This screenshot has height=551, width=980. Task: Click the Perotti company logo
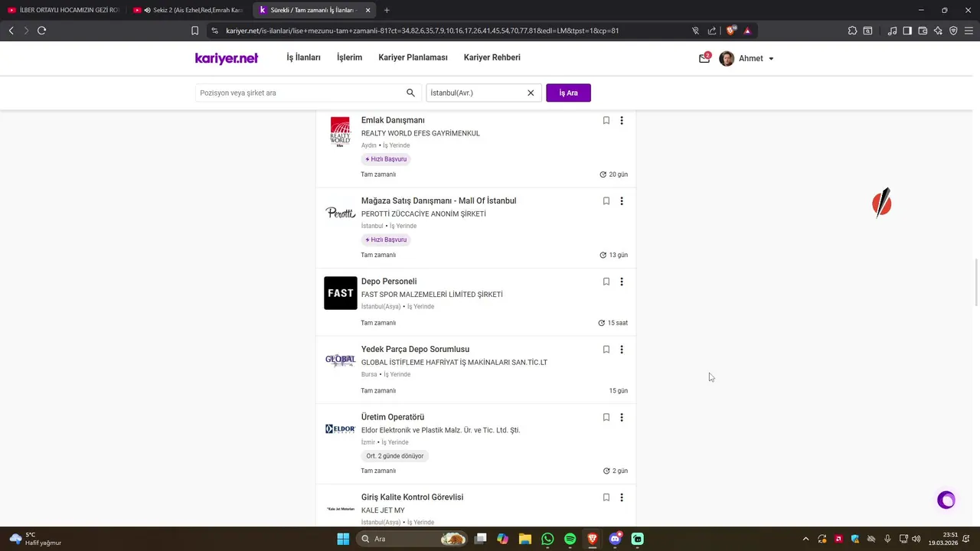coord(340,213)
